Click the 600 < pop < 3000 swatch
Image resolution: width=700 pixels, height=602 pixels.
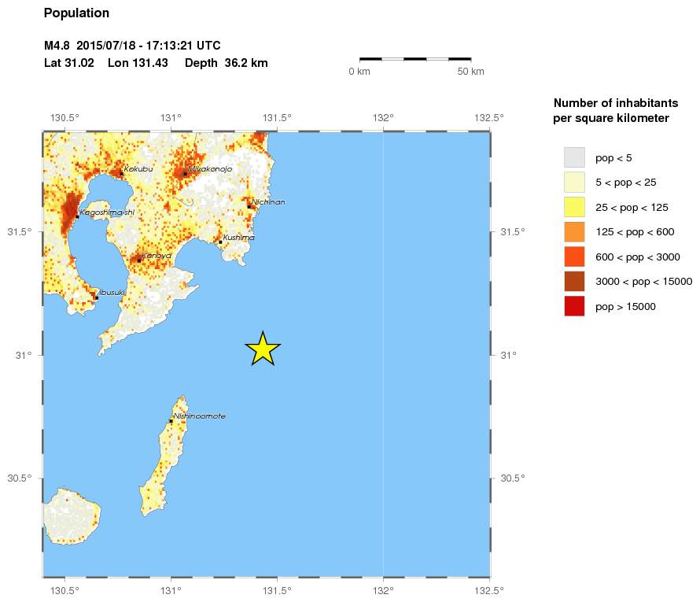tap(574, 257)
